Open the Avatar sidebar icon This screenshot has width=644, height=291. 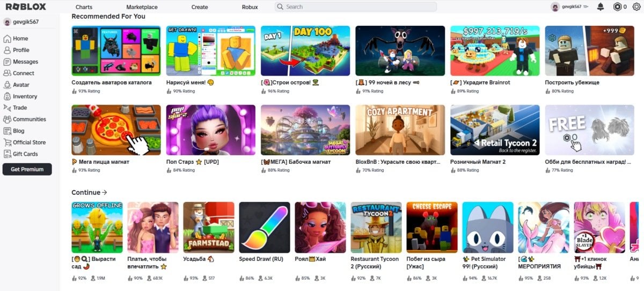(x=8, y=85)
